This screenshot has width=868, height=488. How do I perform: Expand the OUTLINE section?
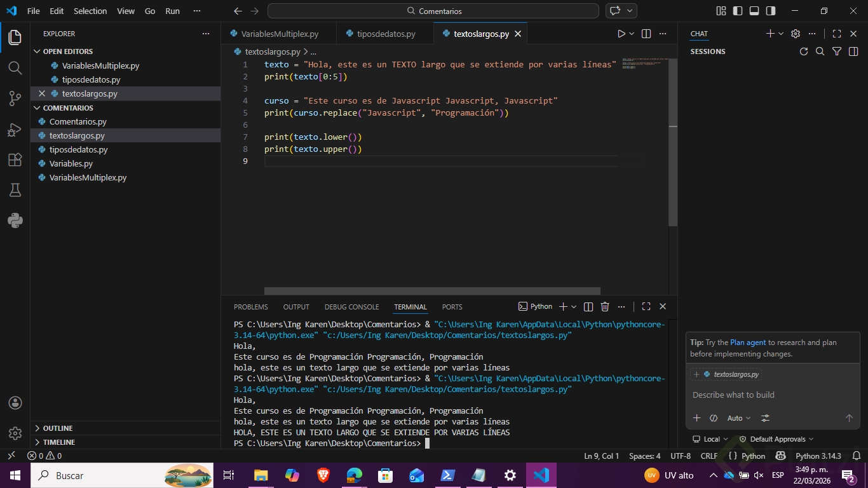(58, 428)
